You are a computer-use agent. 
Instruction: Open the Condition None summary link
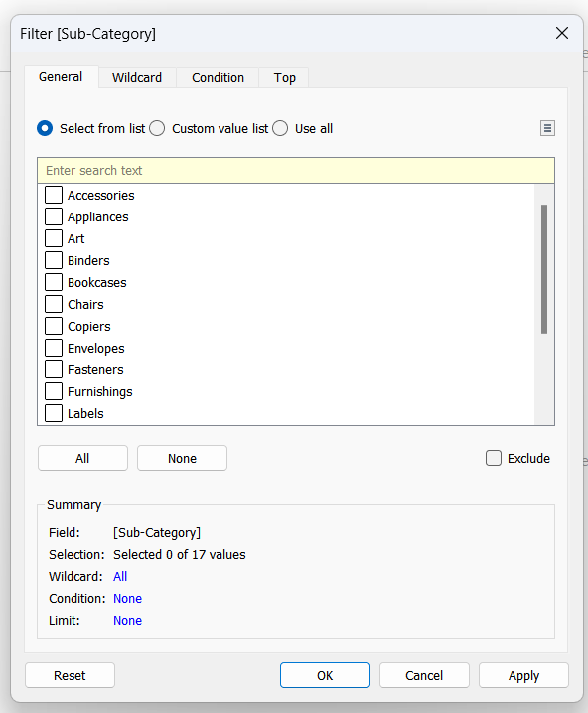click(127, 598)
